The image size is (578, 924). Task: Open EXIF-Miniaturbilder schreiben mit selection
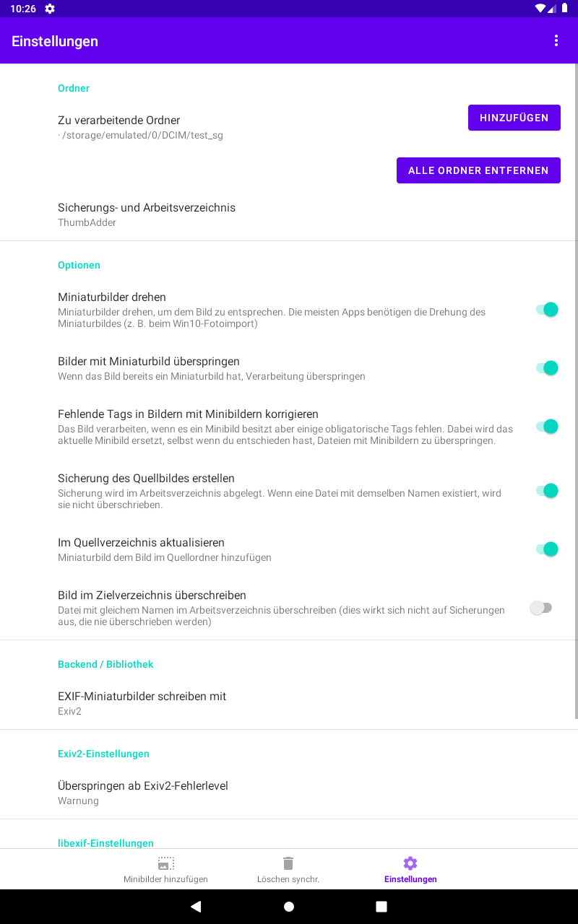coord(142,703)
